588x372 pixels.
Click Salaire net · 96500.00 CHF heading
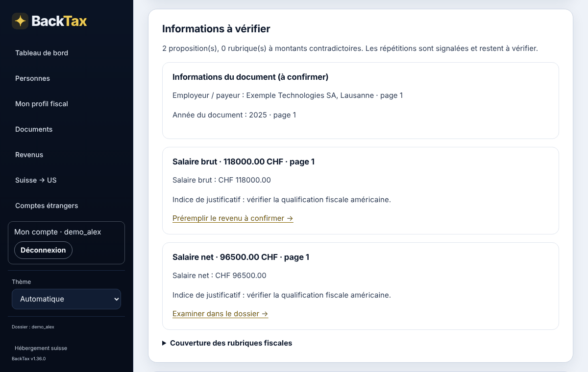[241, 257]
